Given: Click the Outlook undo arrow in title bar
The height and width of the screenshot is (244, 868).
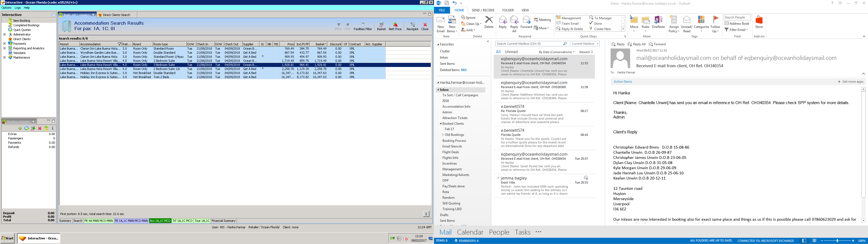Looking at the screenshot, I should click(455, 3).
